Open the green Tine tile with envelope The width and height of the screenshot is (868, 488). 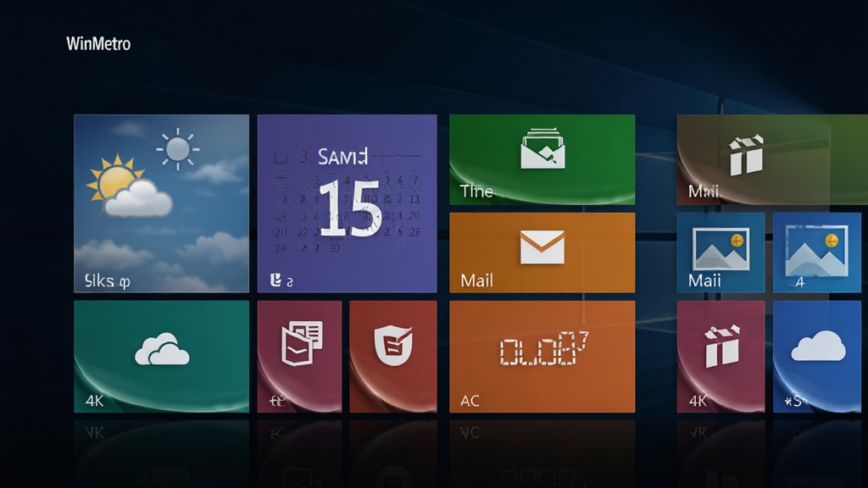coord(542,159)
